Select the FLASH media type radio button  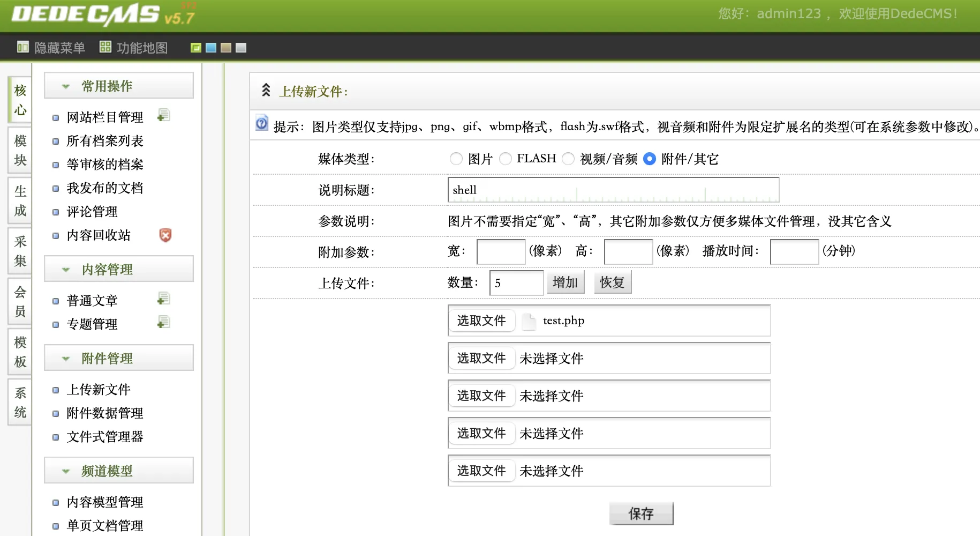[x=506, y=159]
